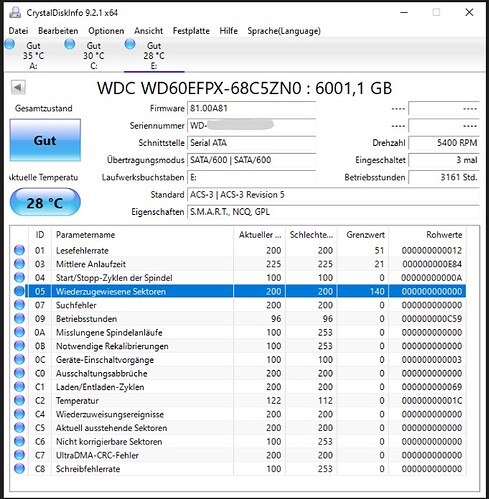The image size is (489, 499).
Task: Close the CrystalDiskInfo window
Action: pos(469,13)
